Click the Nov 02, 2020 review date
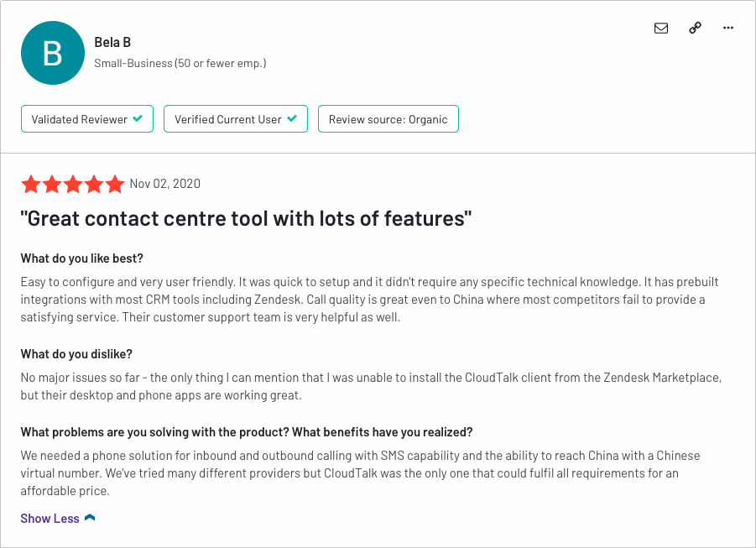The image size is (756, 548). [165, 184]
